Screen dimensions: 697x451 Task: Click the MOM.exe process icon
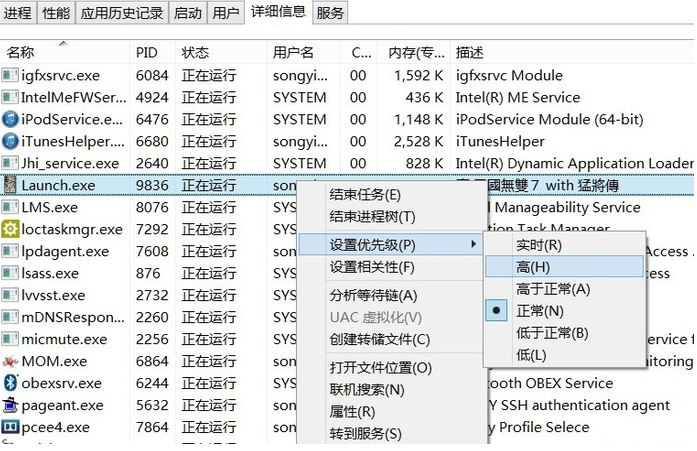[10, 361]
